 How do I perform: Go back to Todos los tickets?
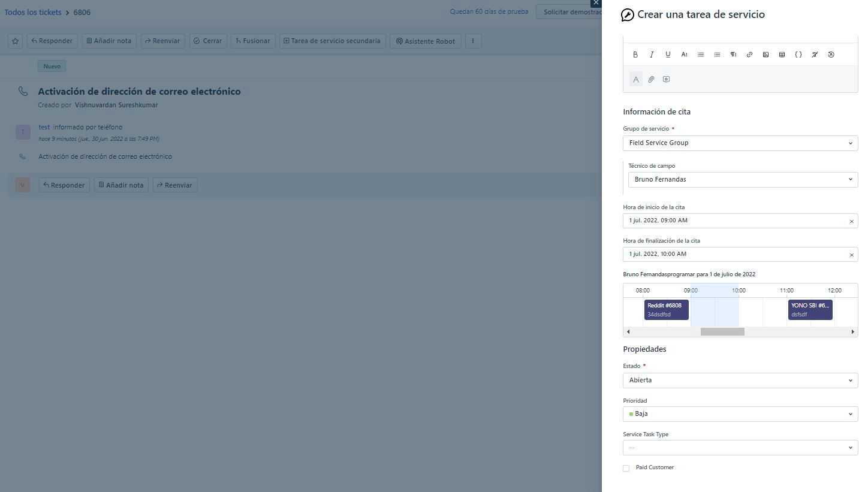pos(33,12)
